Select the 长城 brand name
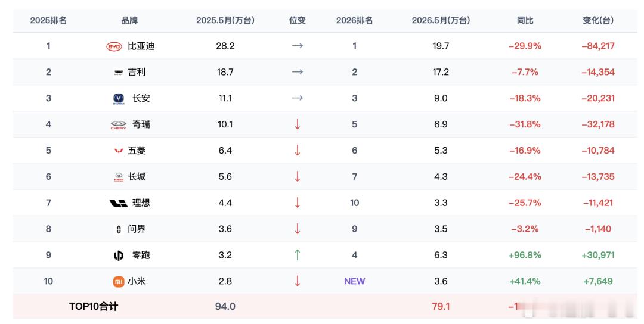Viewport: 644px width, 324px height. (x=137, y=176)
